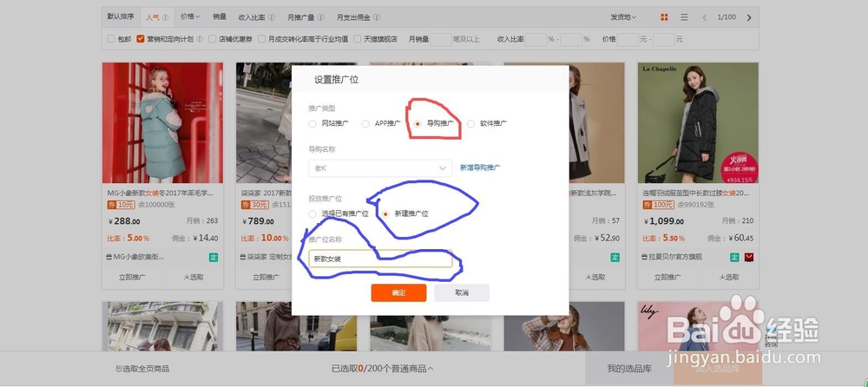Screen dimensions: 868x387
Task: Uncheck 营销和定向计划 checkbox
Action: (x=140, y=39)
